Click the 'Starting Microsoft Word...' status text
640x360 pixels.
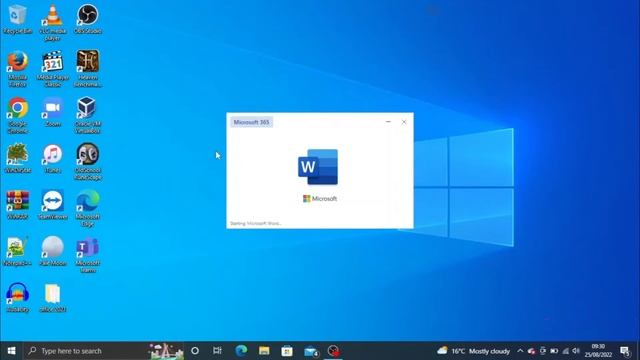tap(256, 223)
